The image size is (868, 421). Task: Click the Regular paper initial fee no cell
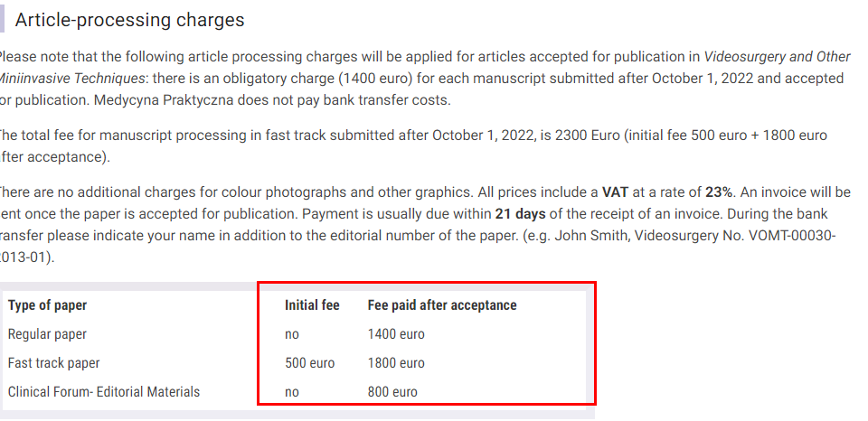(292, 334)
